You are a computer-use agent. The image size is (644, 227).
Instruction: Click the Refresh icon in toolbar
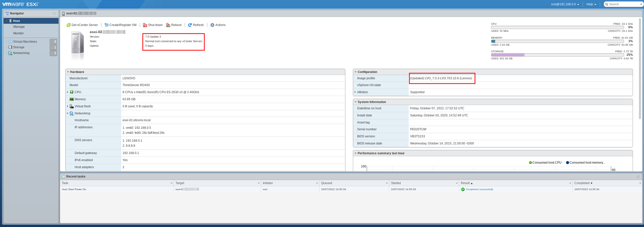click(x=190, y=25)
